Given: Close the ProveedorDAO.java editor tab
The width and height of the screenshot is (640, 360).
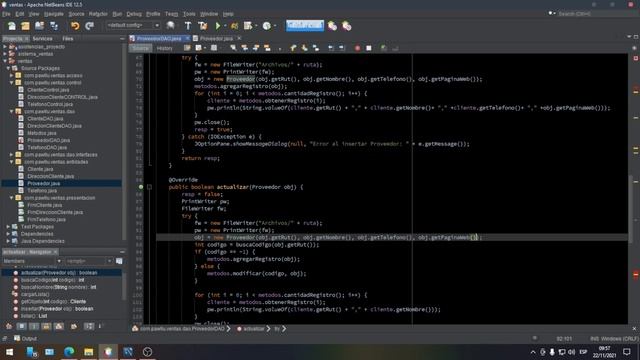Looking at the screenshot, I should 187,38.
